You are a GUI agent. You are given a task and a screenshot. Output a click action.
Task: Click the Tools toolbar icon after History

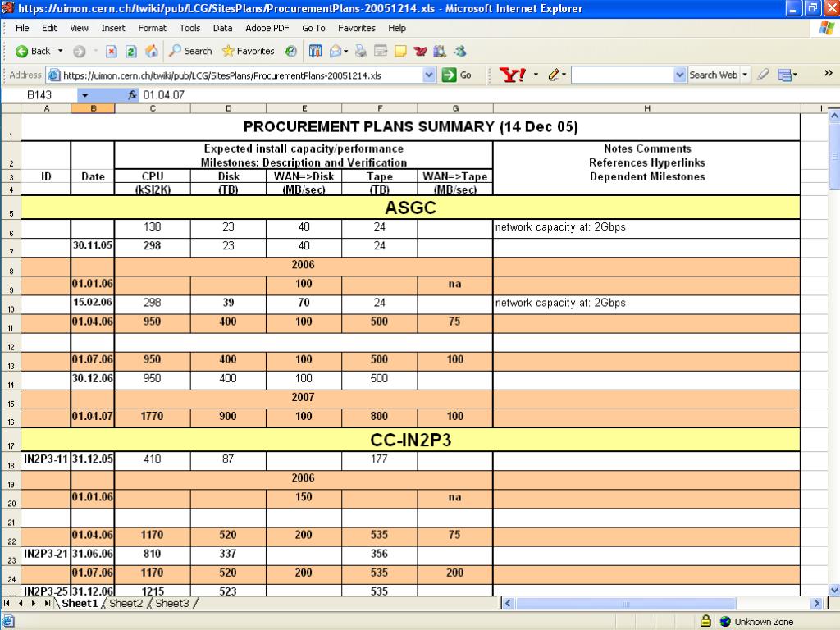click(x=316, y=52)
